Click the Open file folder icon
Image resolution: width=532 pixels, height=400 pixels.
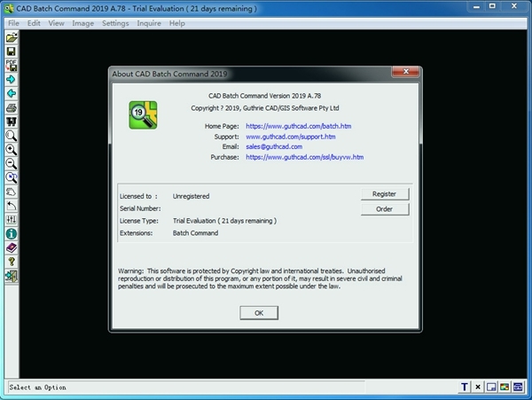12,37
